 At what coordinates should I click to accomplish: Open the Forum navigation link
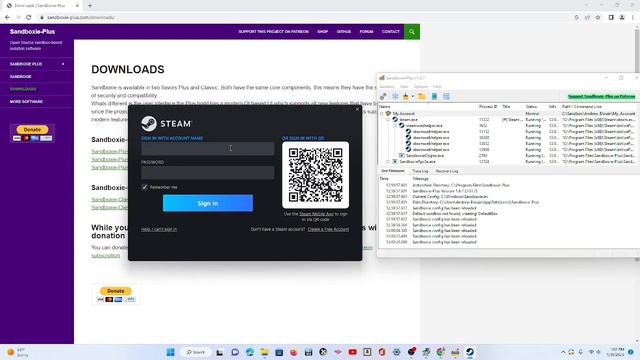tap(366, 31)
